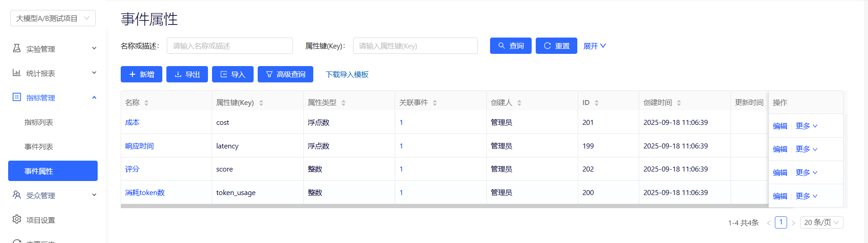868x243 pixels.
Task: Sort by 创建时间 column sort arrows
Action: pyautogui.click(x=679, y=103)
